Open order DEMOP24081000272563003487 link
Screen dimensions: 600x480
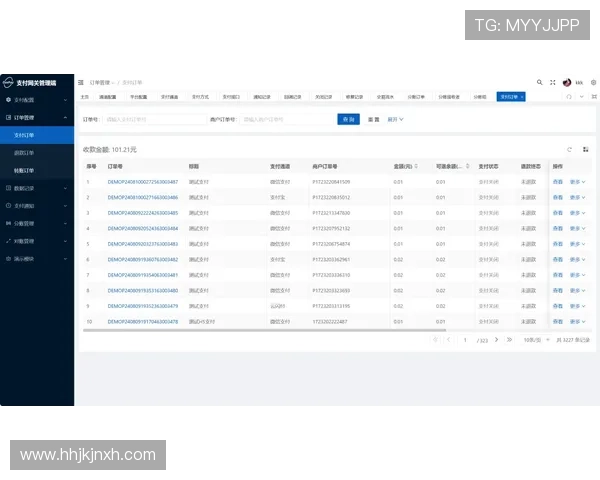[x=143, y=182]
